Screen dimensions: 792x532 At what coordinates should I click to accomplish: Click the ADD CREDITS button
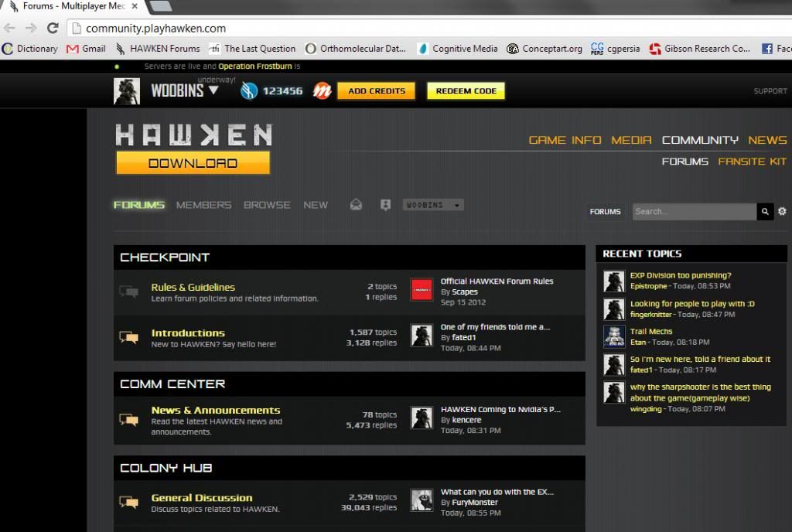click(x=377, y=90)
